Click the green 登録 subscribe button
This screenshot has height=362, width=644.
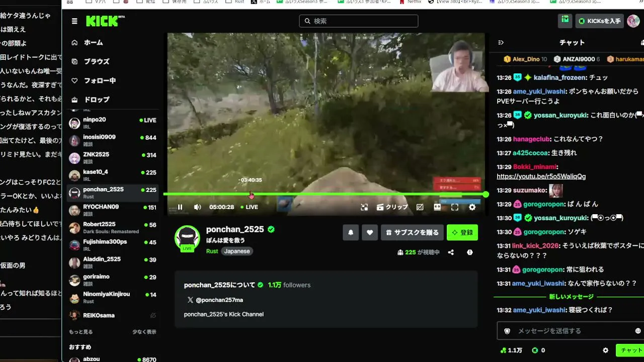pos(462,232)
